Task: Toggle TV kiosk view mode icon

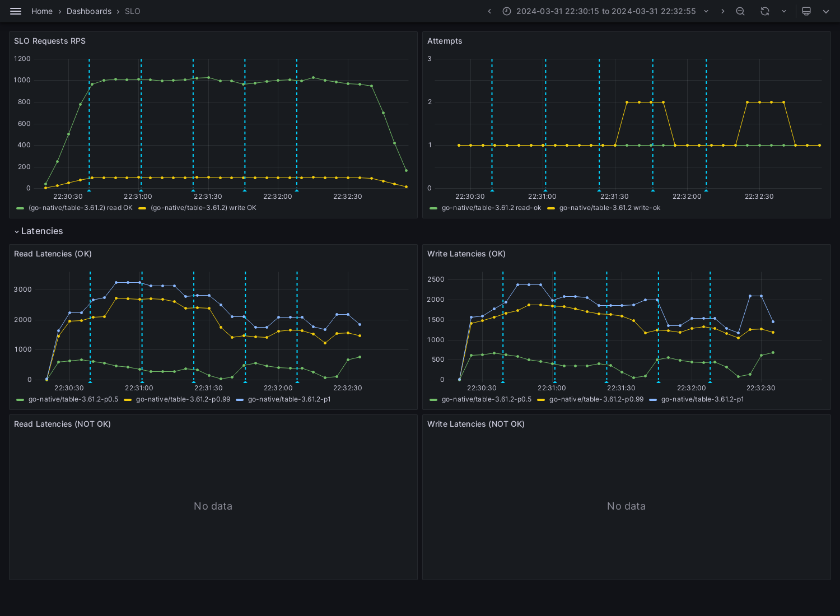Action: [x=806, y=11]
